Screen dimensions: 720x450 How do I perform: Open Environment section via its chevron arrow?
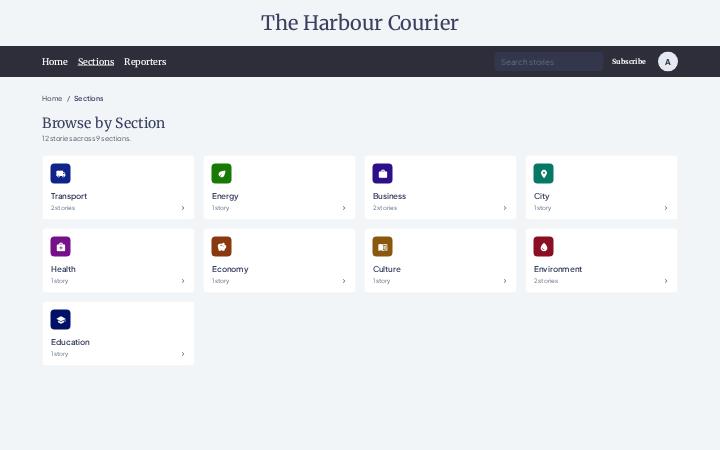click(x=666, y=281)
